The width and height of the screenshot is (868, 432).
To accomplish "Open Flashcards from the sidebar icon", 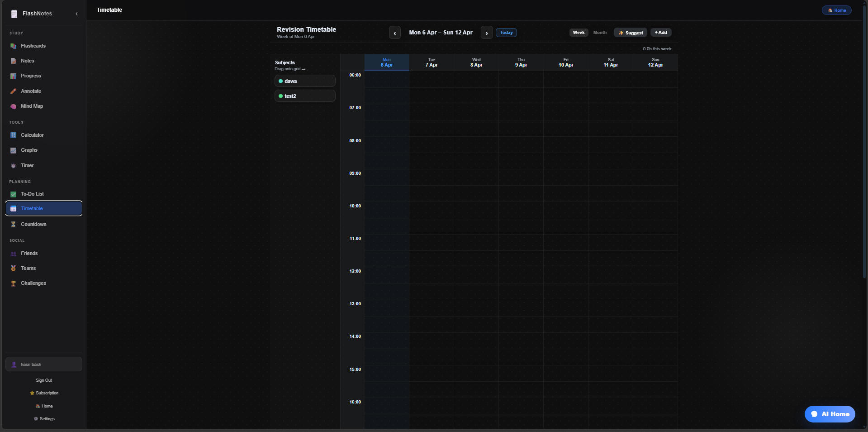I will pyautogui.click(x=14, y=46).
